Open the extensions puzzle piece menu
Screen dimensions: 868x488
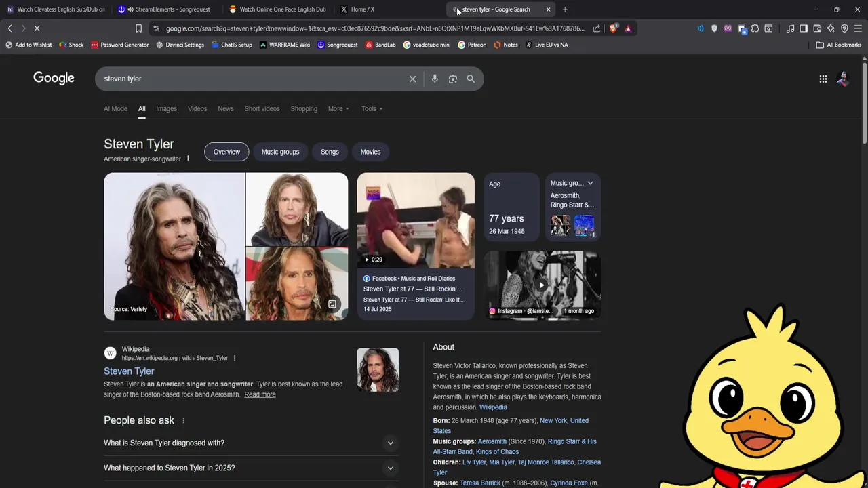point(755,28)
